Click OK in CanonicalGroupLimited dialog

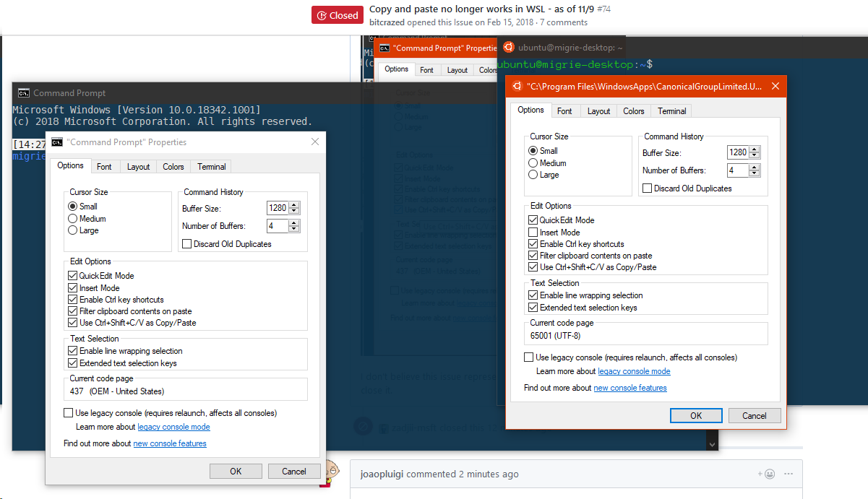[x=696, y=415]
